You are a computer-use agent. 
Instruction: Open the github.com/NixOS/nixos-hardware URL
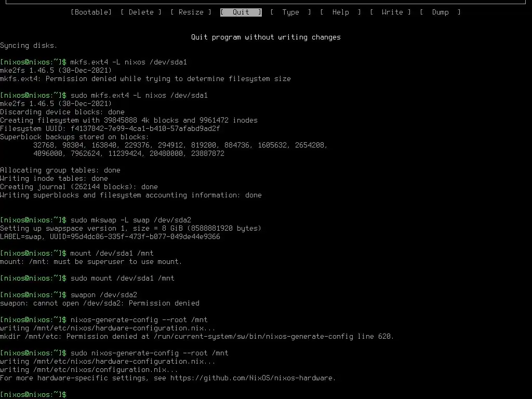(x=252, y=378)
